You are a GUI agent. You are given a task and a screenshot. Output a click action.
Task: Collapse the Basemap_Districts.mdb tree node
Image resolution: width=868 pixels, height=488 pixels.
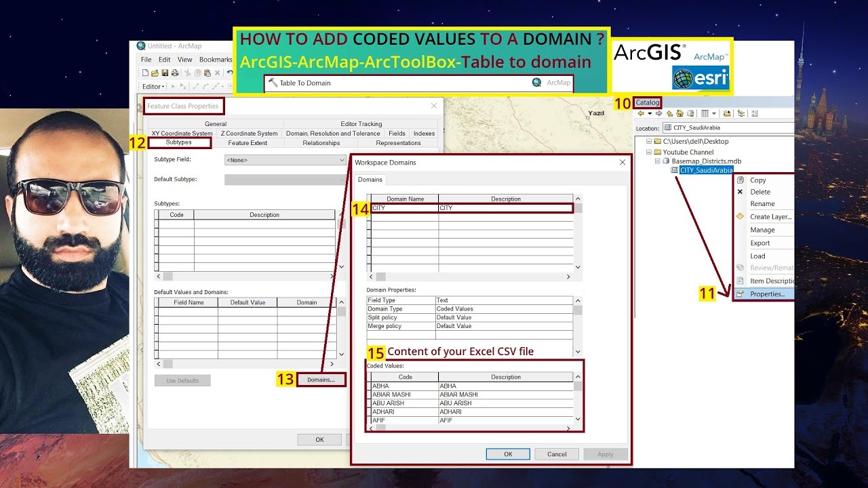[x=658, y=161]
